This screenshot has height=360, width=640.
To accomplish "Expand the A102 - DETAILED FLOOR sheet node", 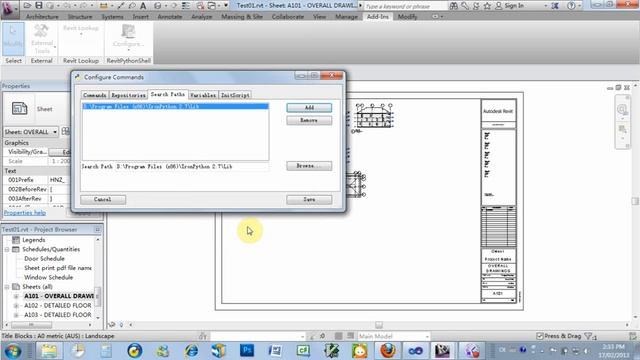I will (x=16, y=305).
